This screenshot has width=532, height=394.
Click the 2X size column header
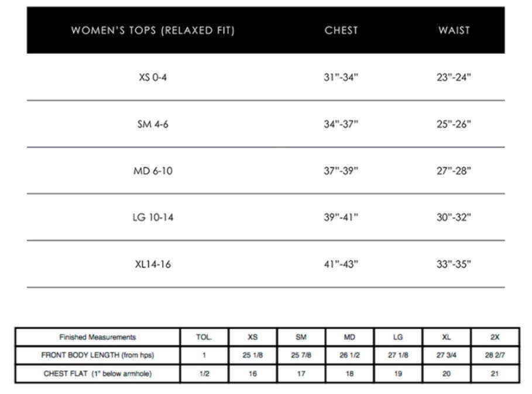(x=495, y=337)
